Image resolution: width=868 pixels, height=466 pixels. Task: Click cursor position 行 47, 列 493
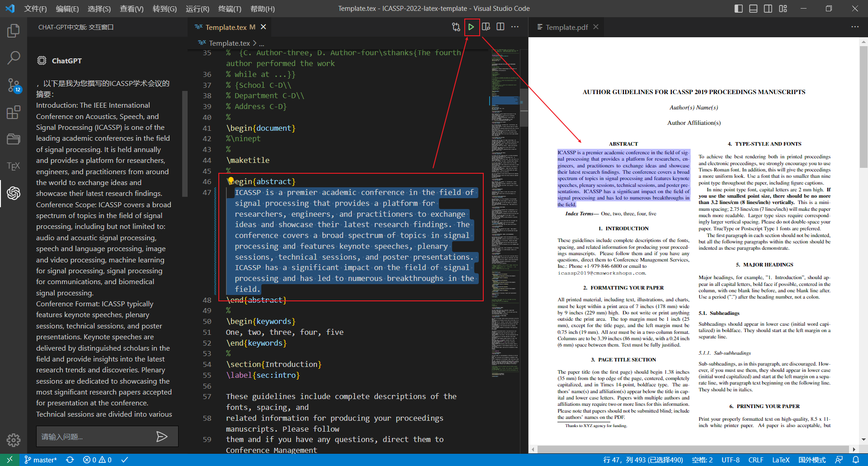(x=643, y=460)
